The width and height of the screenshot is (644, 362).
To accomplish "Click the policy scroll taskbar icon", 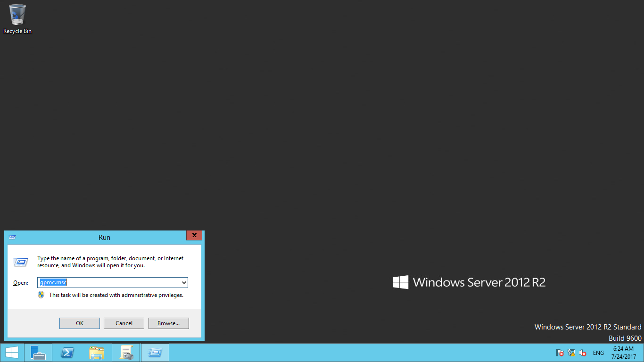I will [x=125, y=352].
